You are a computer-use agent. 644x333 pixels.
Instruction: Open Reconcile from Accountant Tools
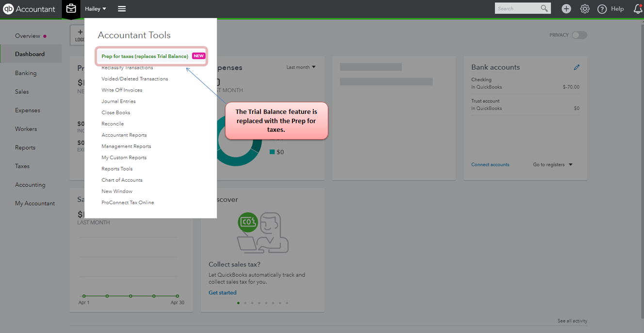[x=113, y=124]
